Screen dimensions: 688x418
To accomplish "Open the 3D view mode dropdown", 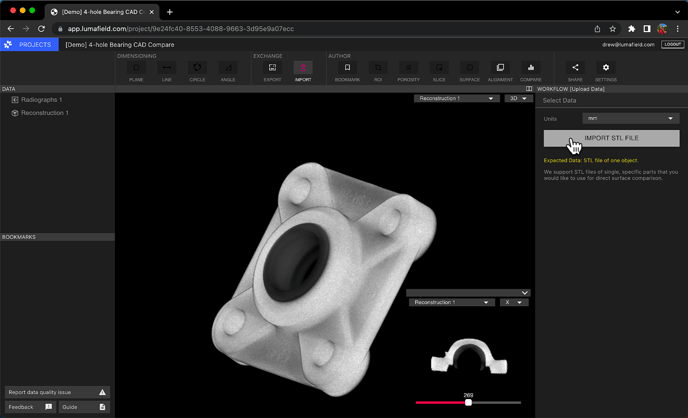I will tap(517, 99).
